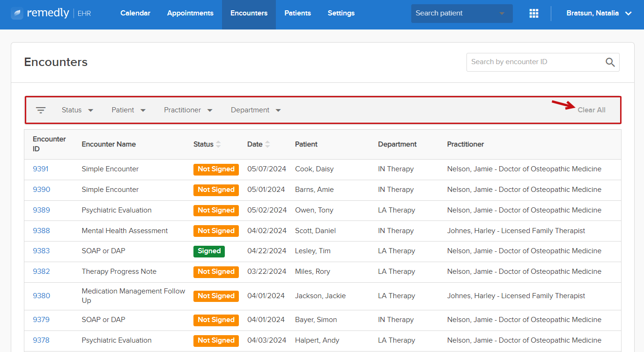Click the Department column header
644x352 pixels.
click(x=397, y=144)
